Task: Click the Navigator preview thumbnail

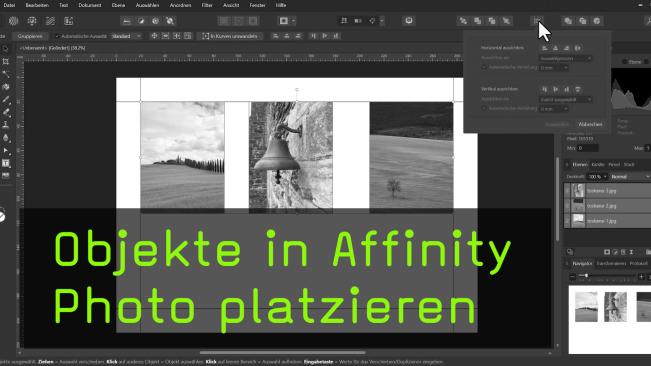Action: (x=609, y=320)
